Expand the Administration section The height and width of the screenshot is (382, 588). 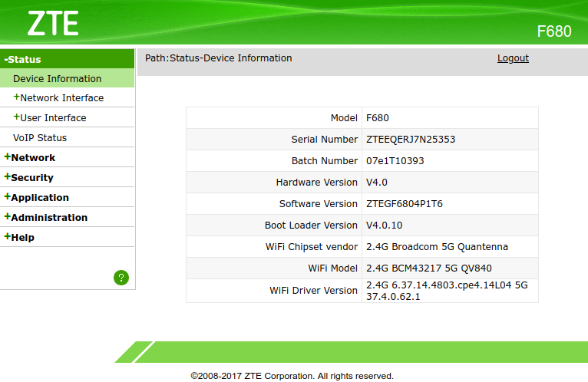[46, 217]
